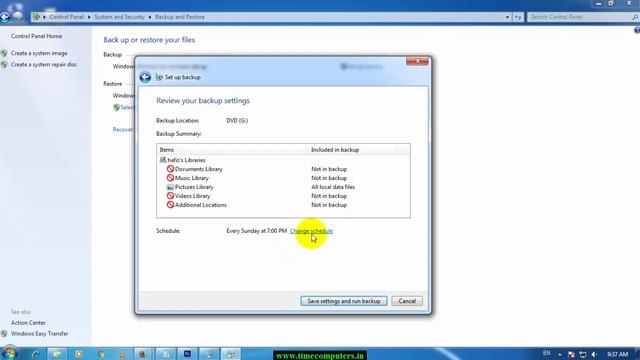Click the search magnifier in Search Control Panel
640x360 pixels.
point(635,17)
